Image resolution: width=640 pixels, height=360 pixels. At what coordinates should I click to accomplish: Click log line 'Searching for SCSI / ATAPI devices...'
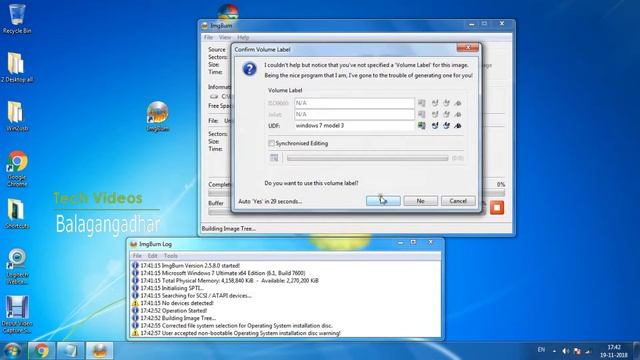click(x=196, y=296)
